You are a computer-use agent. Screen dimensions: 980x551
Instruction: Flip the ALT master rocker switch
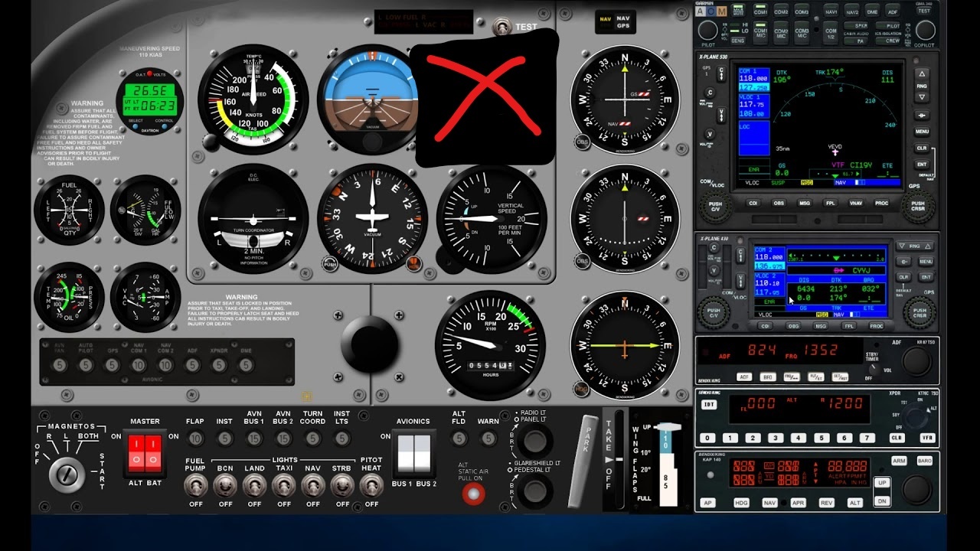click(136, 452)
